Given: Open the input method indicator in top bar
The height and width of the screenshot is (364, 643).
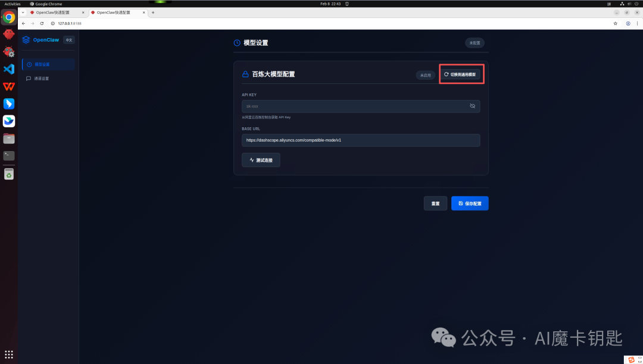Looking at the screenshot, I should click(x=609, y=4).
